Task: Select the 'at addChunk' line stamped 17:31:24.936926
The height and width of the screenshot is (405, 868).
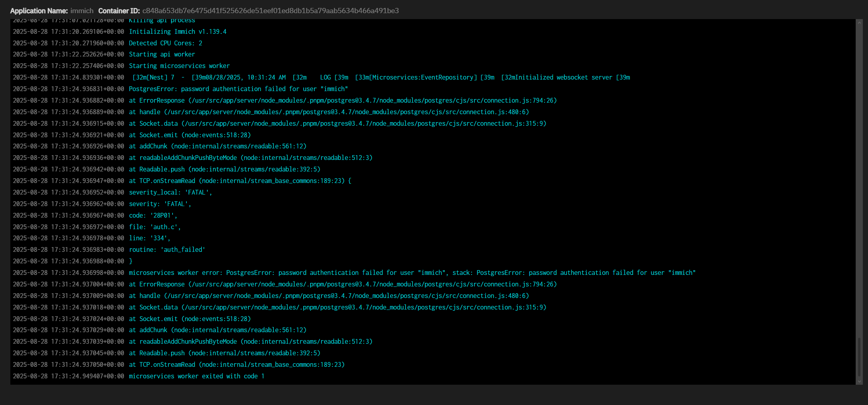Action: pyautogui.click(x=217, y=146)
